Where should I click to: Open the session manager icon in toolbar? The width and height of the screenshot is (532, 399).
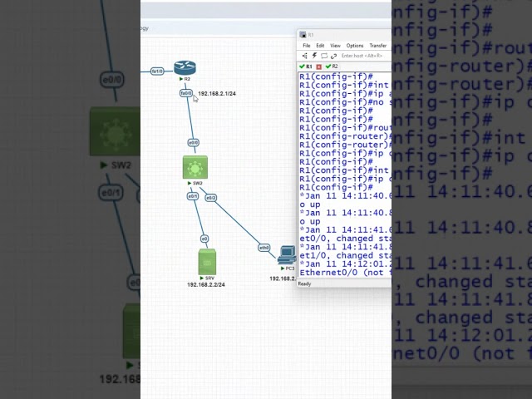pyautogui.click(x=304, y=56)
